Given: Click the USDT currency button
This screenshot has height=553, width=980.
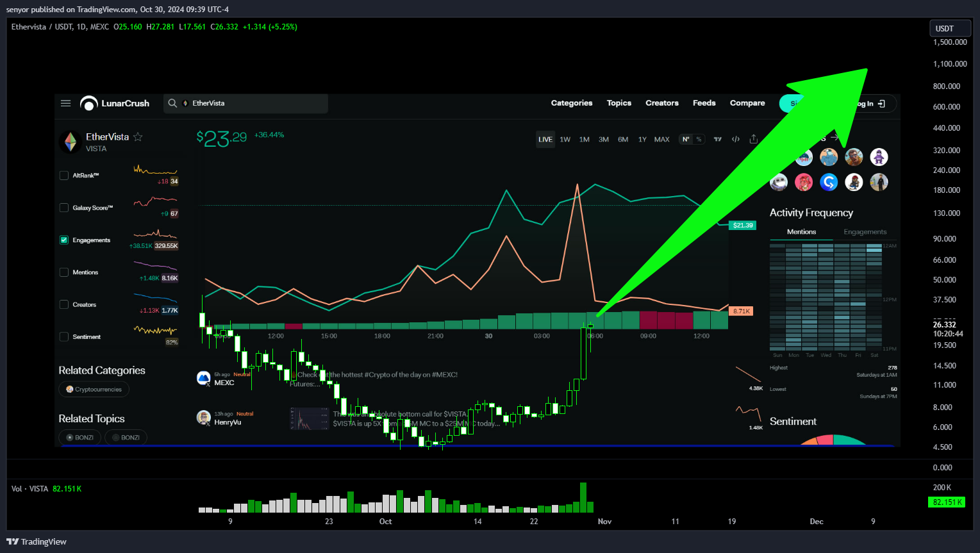Looking at the screenshot, I should [x=951, y=28].
